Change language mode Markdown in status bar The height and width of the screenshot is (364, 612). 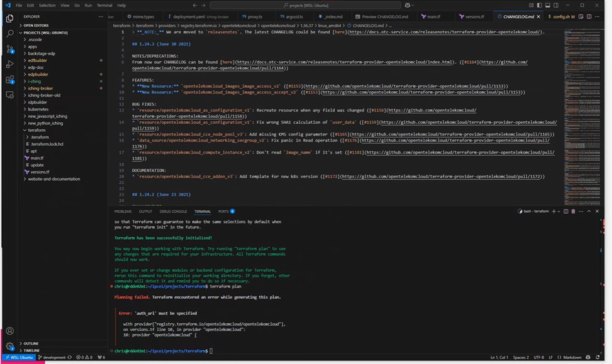572,357
